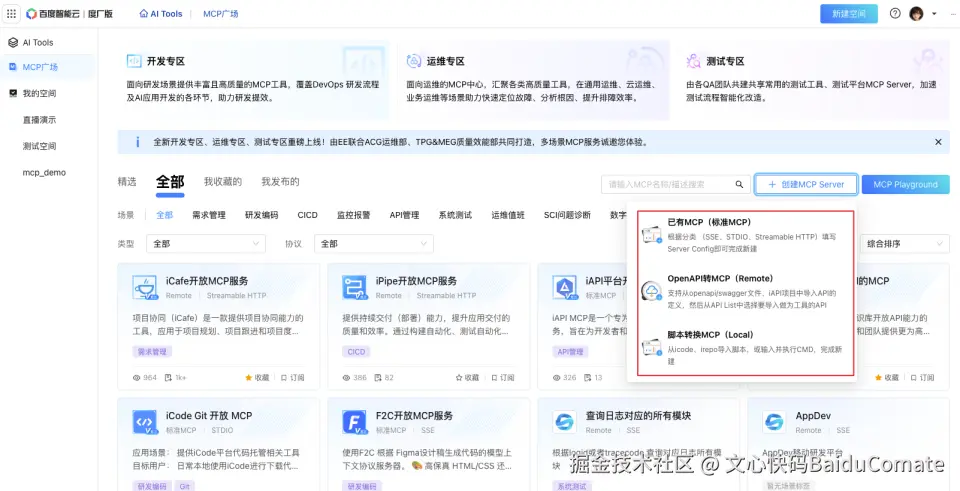This screenshot has height=491, width=960.
Task: Expand the account dropdown caret
Action: (934, 13)
